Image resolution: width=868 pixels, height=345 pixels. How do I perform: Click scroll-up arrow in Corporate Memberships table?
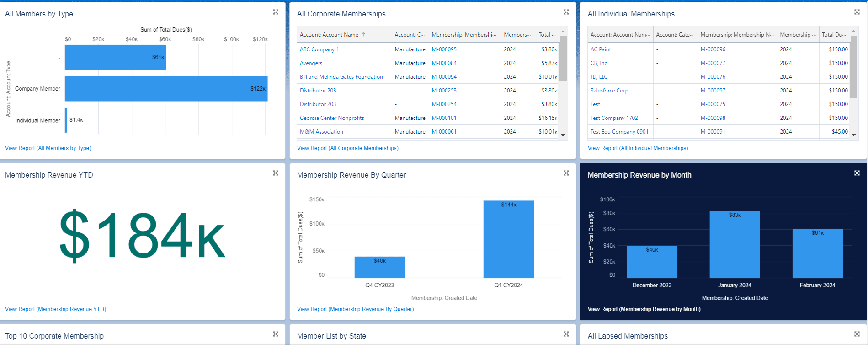coord(563,32)
